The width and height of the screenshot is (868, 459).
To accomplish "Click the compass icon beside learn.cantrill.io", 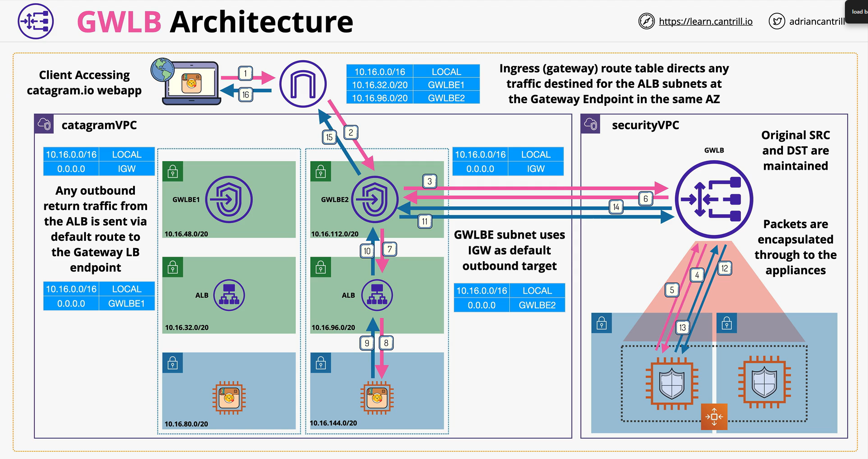I will point(646,21).
